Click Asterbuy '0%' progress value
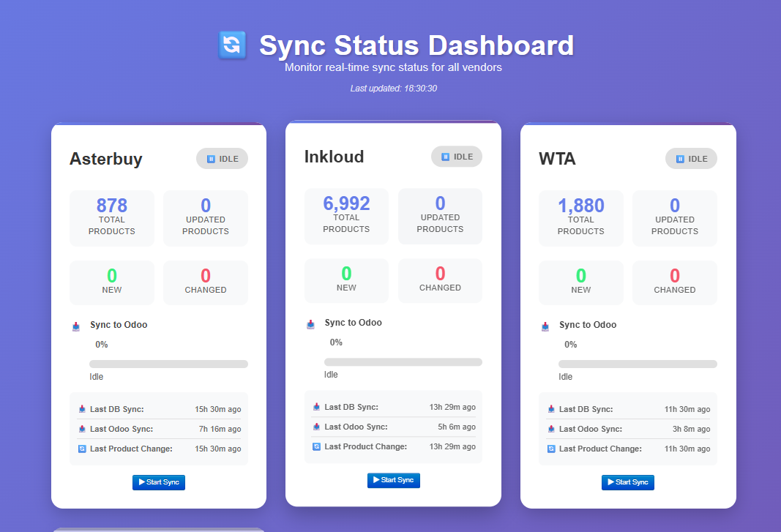 coord(102,345)
